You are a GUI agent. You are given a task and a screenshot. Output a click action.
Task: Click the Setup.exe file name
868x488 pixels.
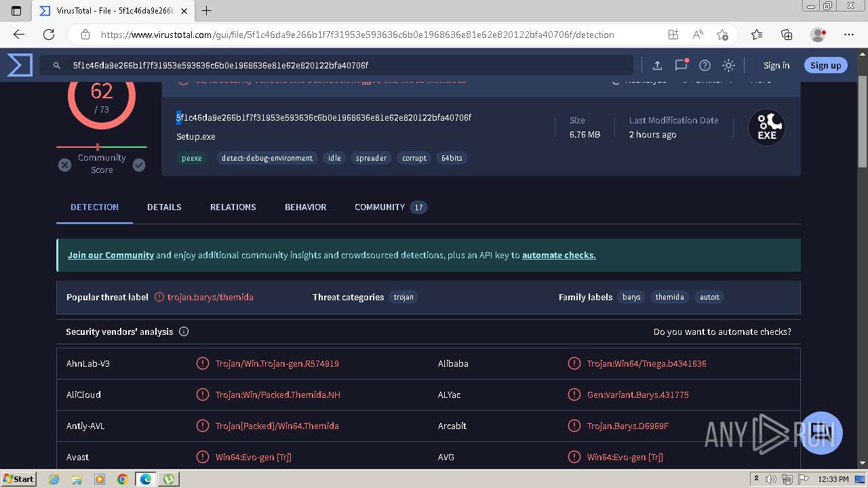196,136
